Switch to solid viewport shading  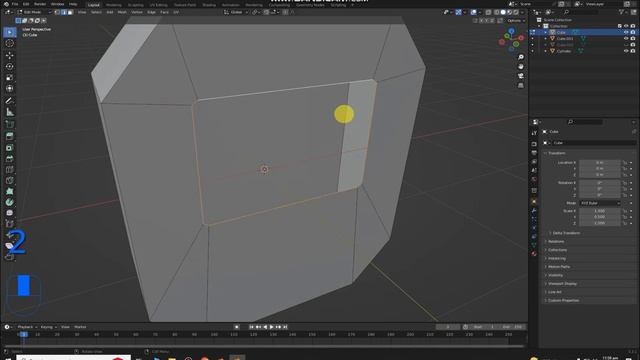click(503, 12)
